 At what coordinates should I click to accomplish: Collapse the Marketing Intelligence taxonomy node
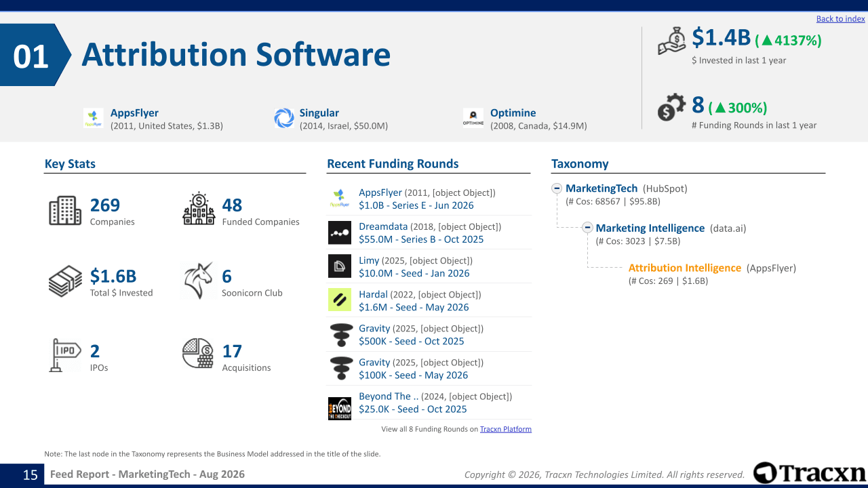pos(588,228)
